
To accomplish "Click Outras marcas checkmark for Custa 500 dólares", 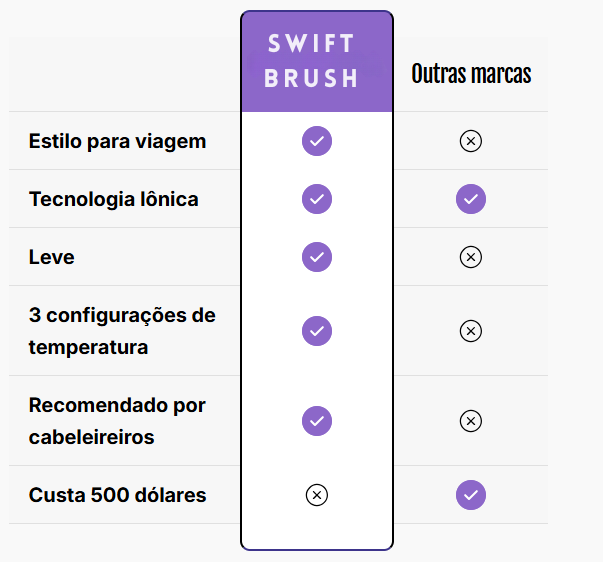I will pos(470,494).
